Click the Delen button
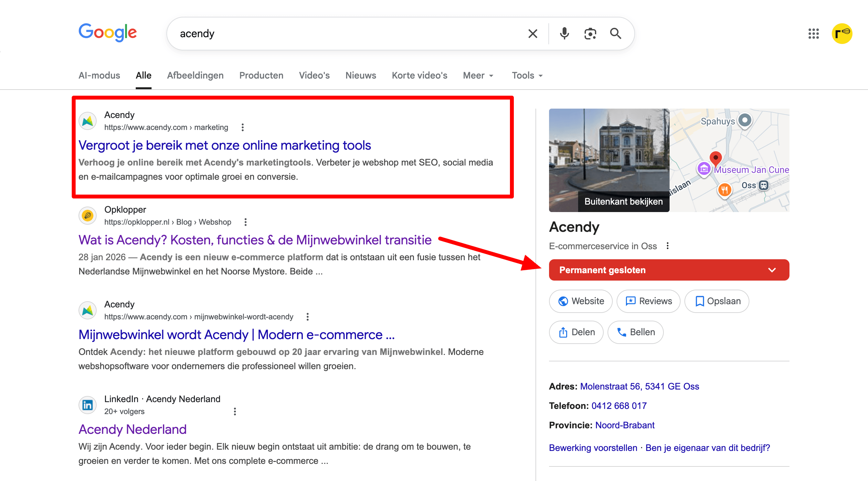The image size is (868, 481). tap(576, 332)
